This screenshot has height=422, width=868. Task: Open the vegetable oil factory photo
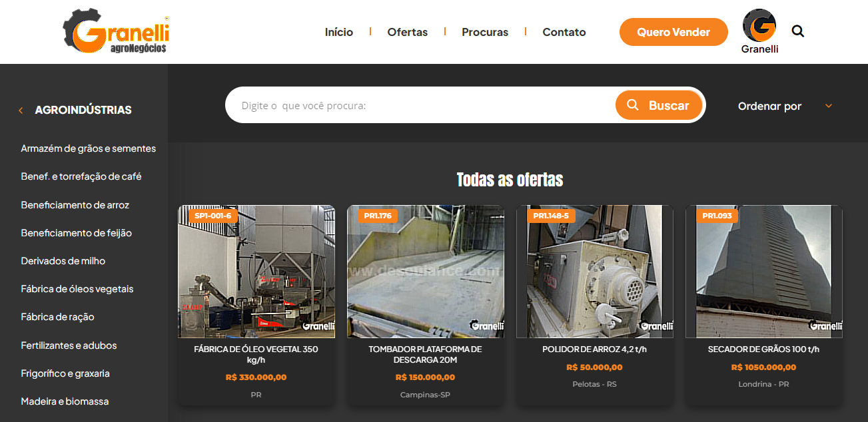(x=256, y=272)
